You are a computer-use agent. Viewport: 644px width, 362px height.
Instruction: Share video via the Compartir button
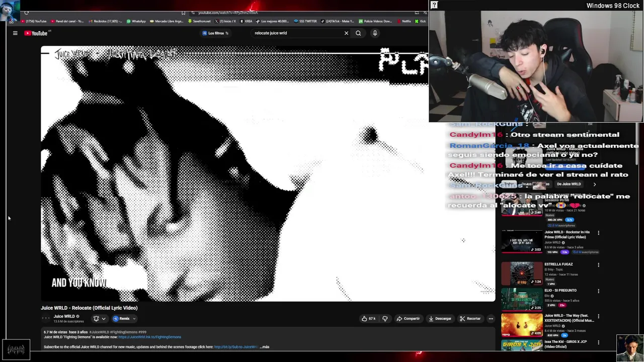[x=408, y=318]
